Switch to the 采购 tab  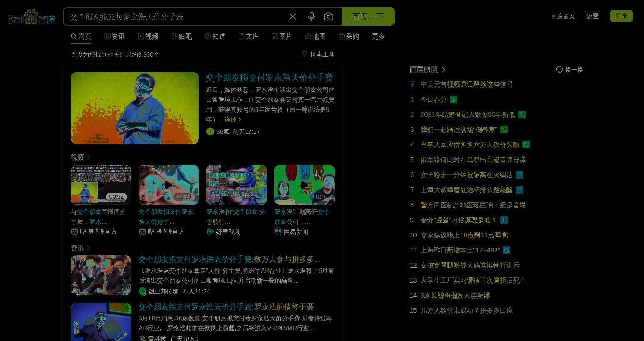click(349, 36)
